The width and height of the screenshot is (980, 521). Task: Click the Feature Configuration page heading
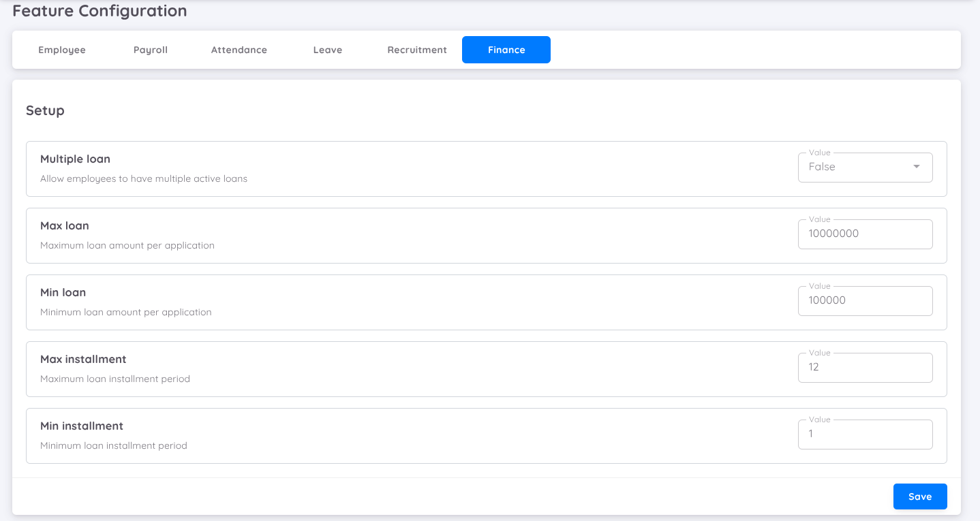point(99,11)
